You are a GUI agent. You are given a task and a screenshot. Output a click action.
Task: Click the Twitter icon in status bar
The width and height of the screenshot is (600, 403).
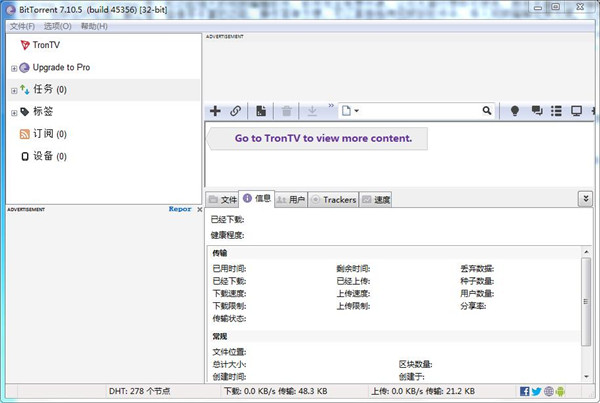536,391
